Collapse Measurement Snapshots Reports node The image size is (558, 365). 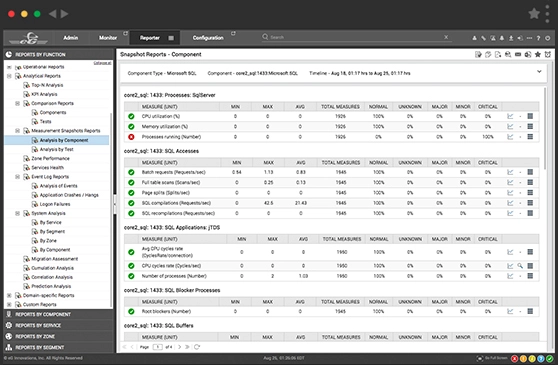pyautogui.click(x=17, y=131)
